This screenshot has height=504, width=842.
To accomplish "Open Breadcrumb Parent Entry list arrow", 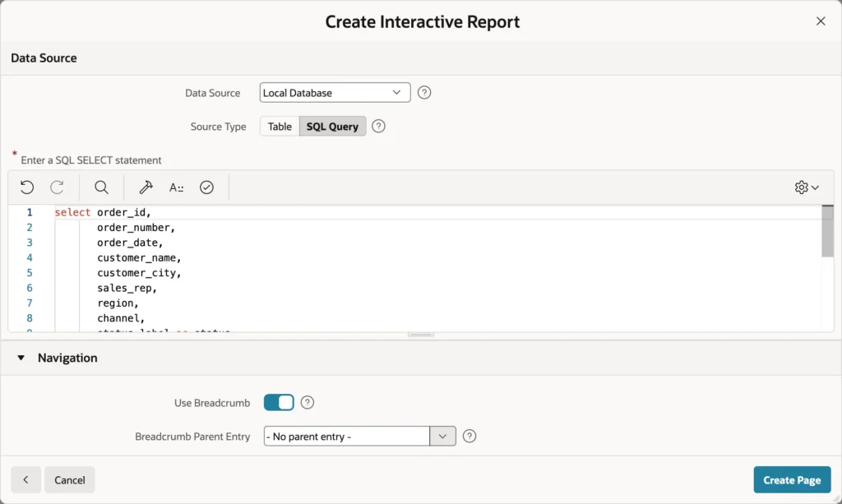I will tap(442, 437).
